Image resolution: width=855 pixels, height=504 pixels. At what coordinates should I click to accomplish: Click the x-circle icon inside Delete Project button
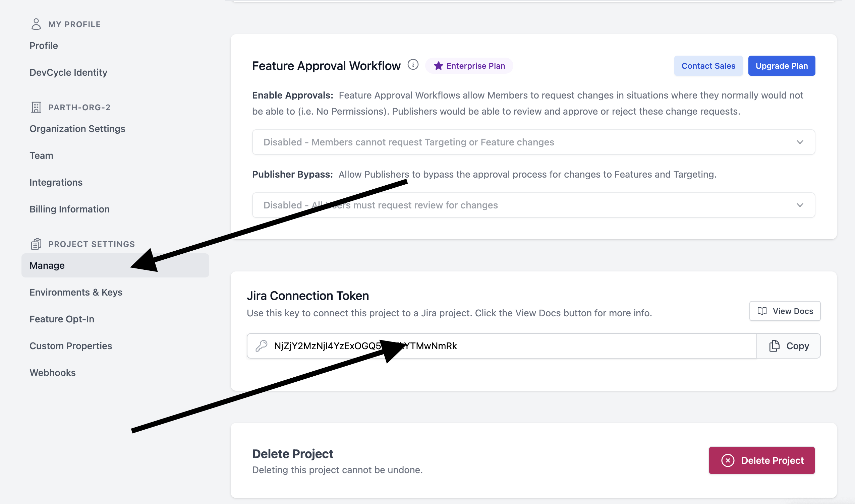pyautogui.click(x=728, y=460)
